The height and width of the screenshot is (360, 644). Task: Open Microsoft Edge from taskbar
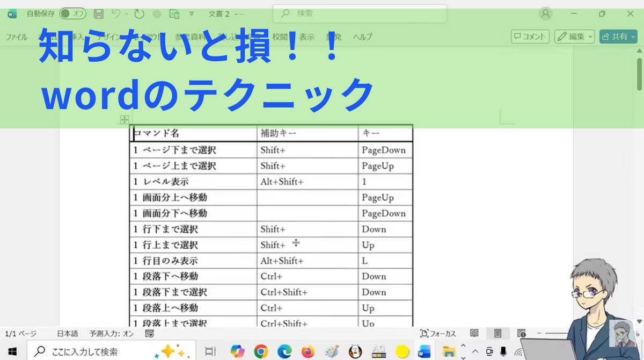tap(284, 351)
